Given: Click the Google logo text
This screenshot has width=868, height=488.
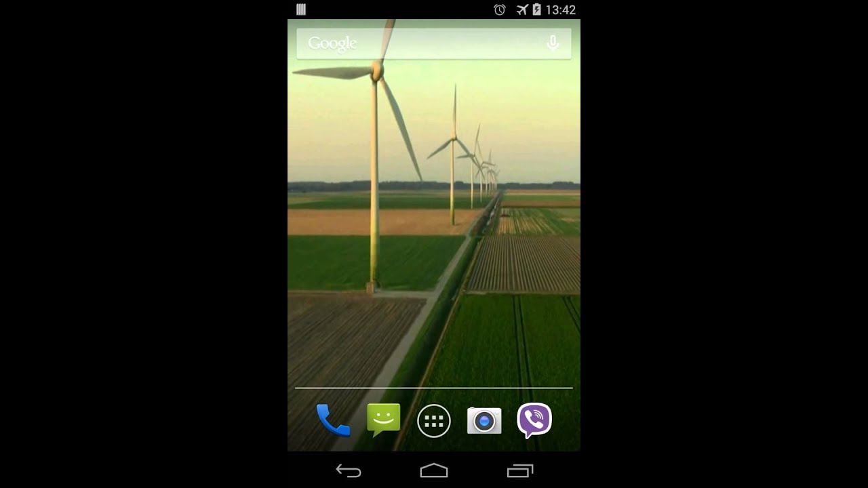Looking at the screenshot, I should (x=332, y=43).
